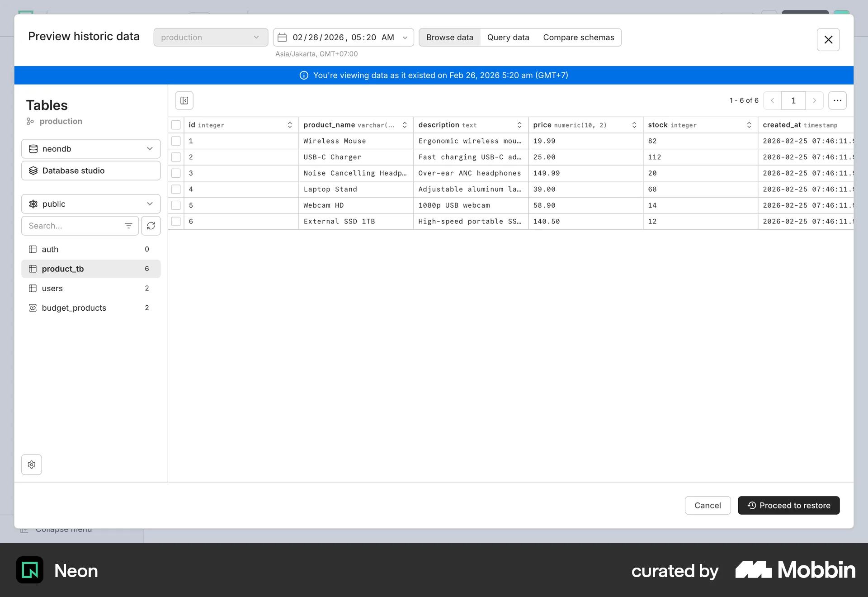Viewport: 868px width, 597px height.
Task: Open the public schema dropdown
Action: (x=91, y=204)
